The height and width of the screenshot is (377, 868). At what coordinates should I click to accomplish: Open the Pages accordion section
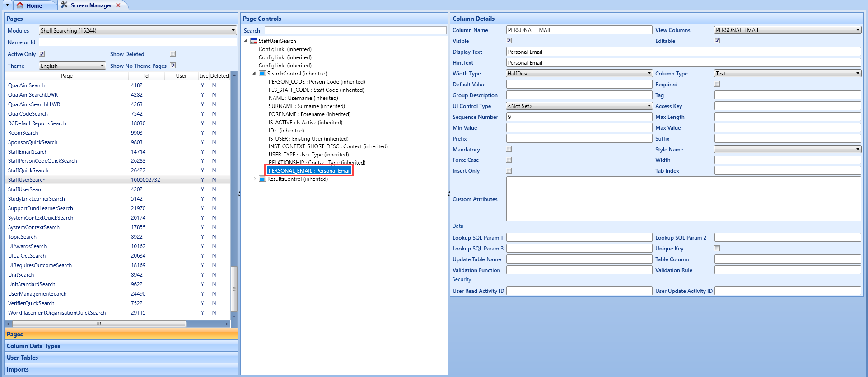(121, 334)
